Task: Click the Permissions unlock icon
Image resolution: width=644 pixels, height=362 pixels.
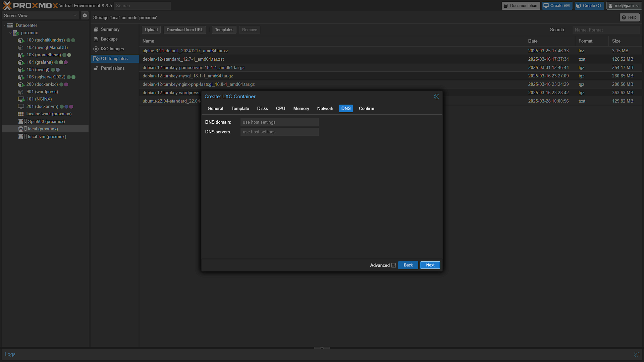Action: [96, 68]
